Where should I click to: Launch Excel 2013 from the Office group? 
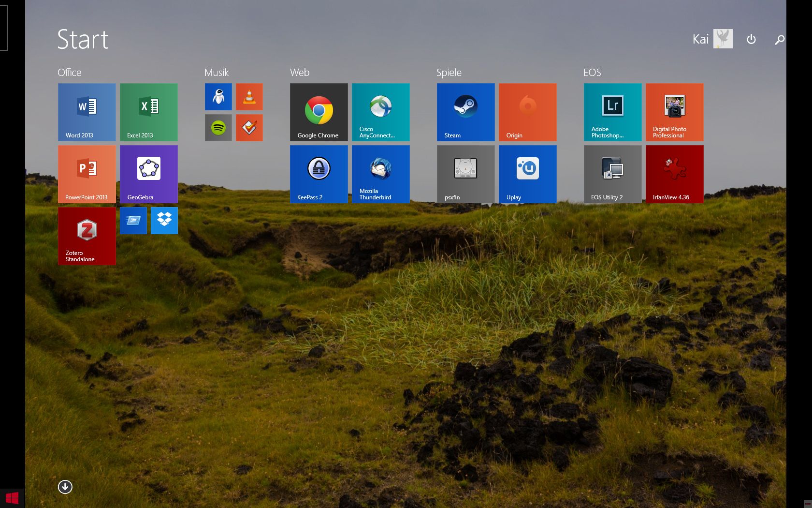pos(149,112)
